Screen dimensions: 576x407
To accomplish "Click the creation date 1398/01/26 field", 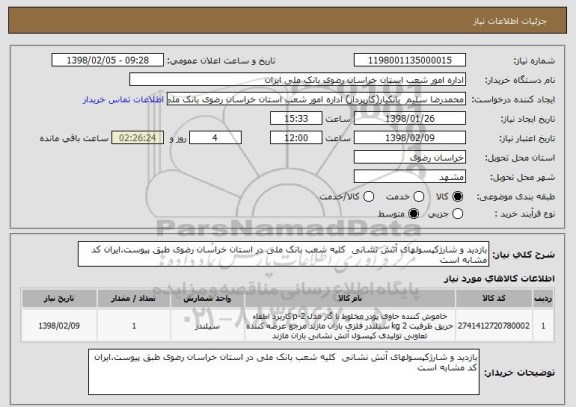I will click(410, 119).
